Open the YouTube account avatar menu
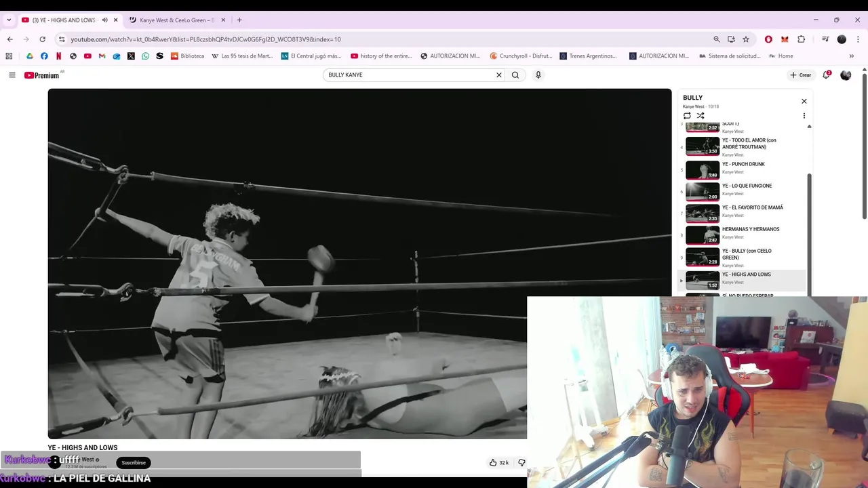The image size is (868, 488). point(846,75)
